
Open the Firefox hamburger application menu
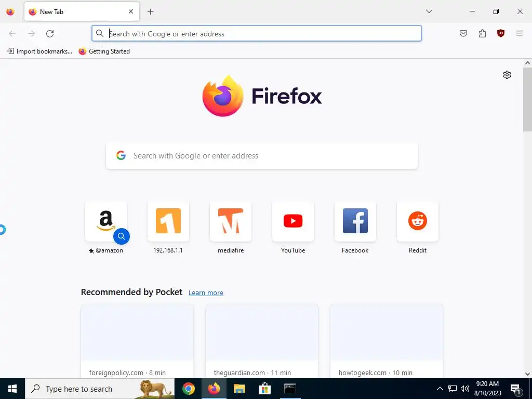(520, 33)
